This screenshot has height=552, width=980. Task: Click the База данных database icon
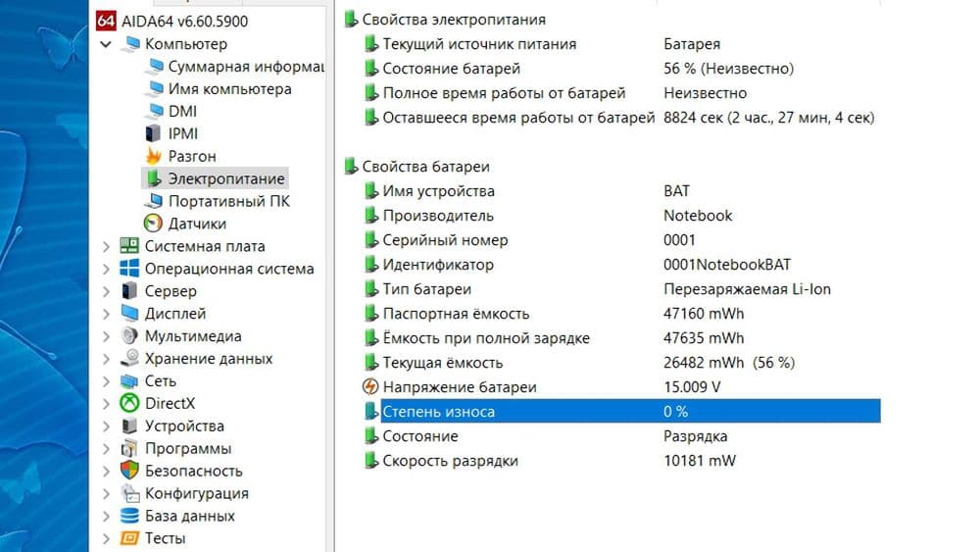click(x=129, y=516)
